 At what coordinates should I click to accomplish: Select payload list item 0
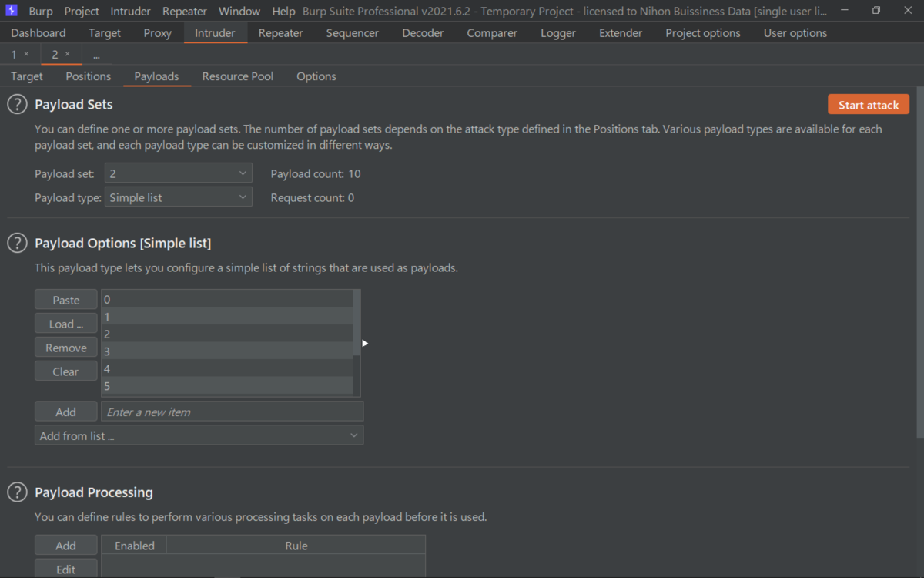[x=227, y=299]
